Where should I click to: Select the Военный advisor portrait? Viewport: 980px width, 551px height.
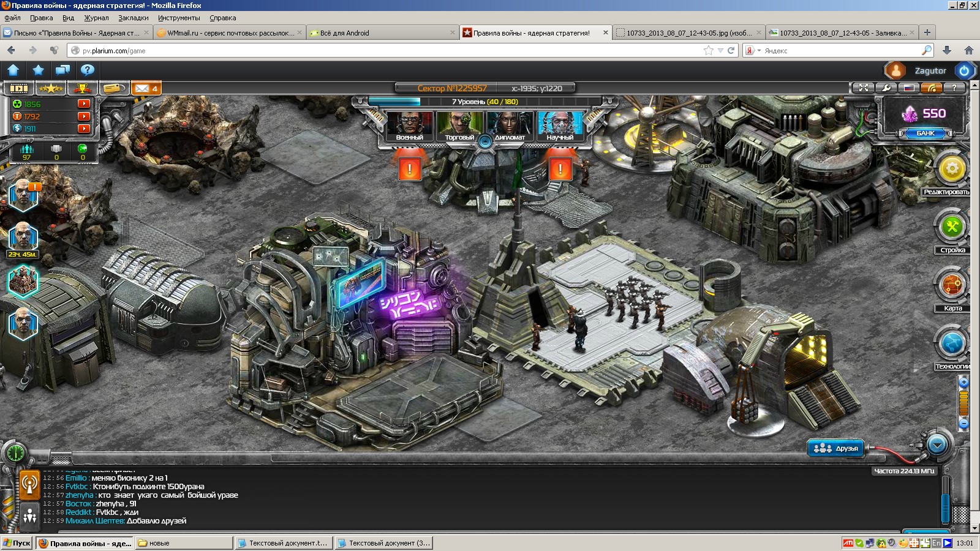pos(409,126)
